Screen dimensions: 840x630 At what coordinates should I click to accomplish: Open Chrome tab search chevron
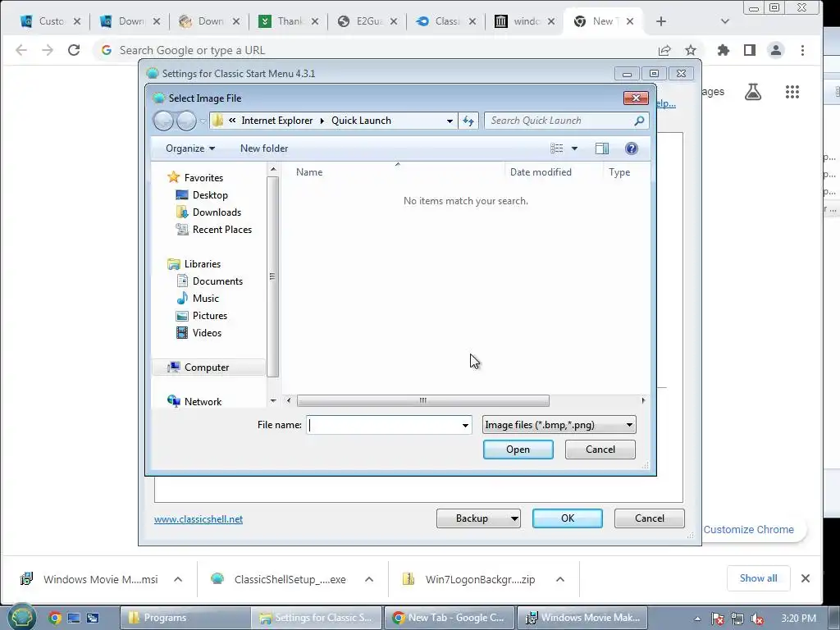point(725,21)
